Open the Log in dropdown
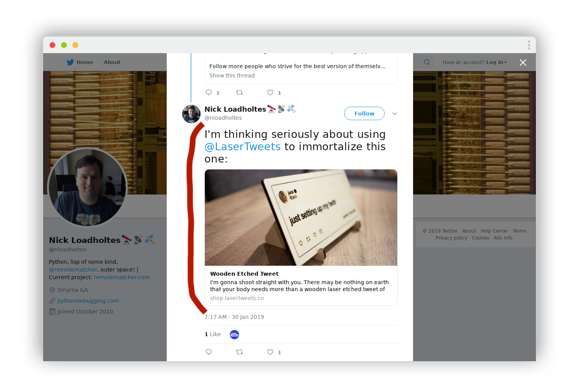The width and height of the screenshot is (579, 392). (497, 62)
